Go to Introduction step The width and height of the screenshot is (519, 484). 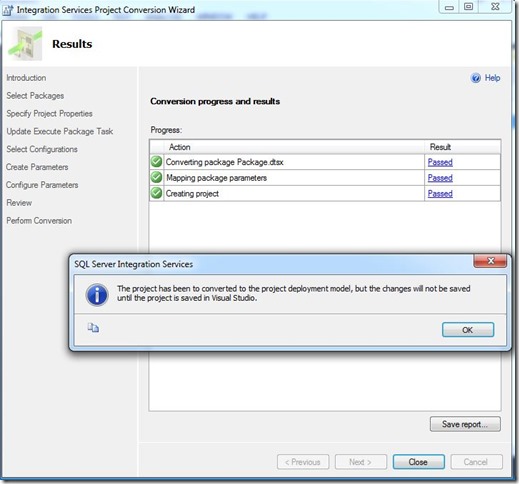[x=26, y=78]
